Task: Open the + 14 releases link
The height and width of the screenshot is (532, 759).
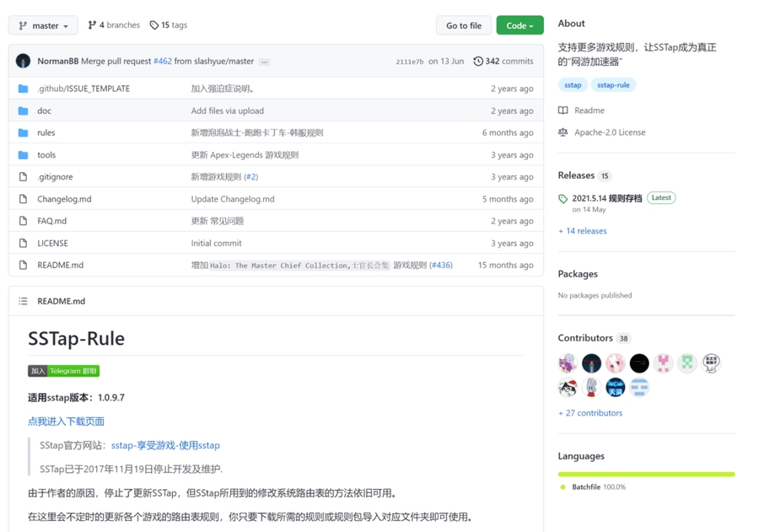Action: coord(582,231)
